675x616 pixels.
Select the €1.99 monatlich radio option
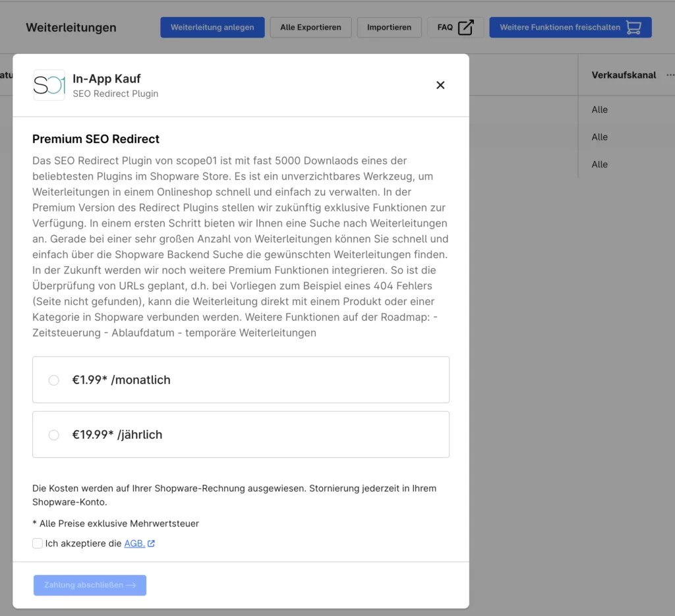tap(54, 380)
